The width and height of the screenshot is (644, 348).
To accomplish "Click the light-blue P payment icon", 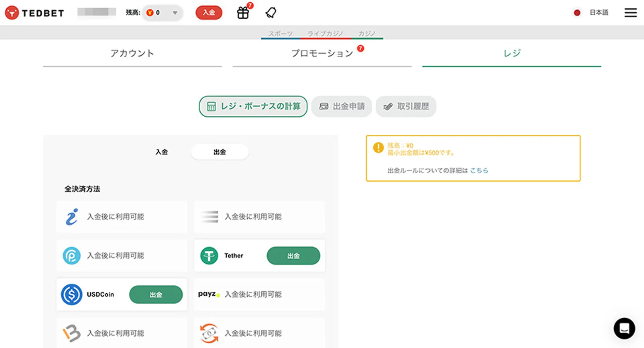I will pyautogui.click(x=71, y=255).
